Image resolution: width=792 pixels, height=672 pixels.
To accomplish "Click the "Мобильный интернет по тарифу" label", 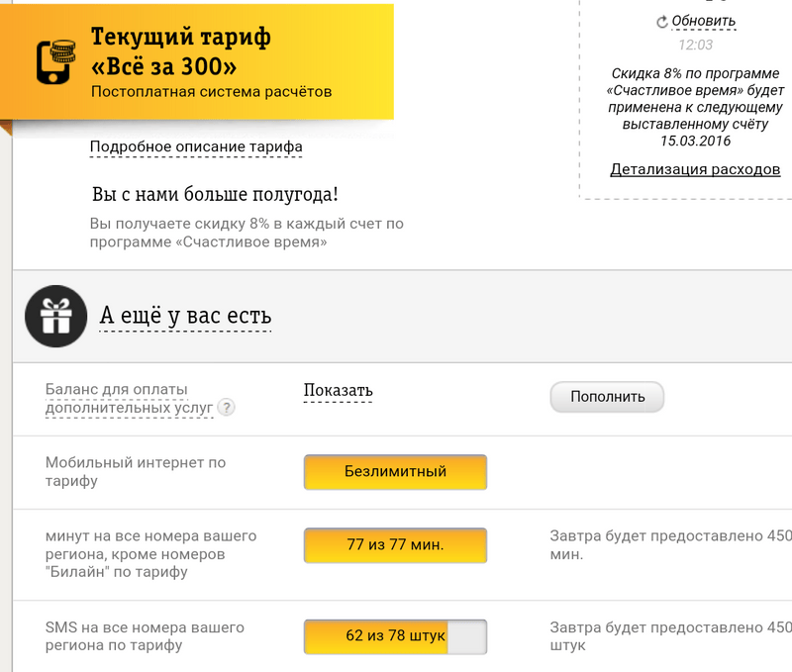I will click(x=136, y=471).
